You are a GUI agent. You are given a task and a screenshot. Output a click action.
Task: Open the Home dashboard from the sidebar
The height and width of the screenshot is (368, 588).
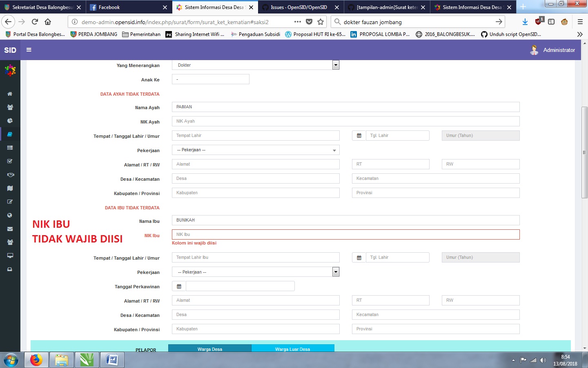[10, 94]
